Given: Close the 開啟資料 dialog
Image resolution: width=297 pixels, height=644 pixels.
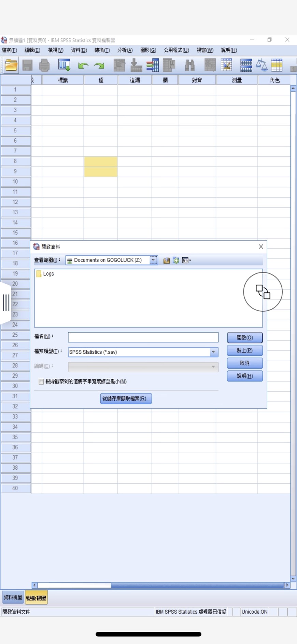Looking at the screenshot, I should (x=261, y=246).
